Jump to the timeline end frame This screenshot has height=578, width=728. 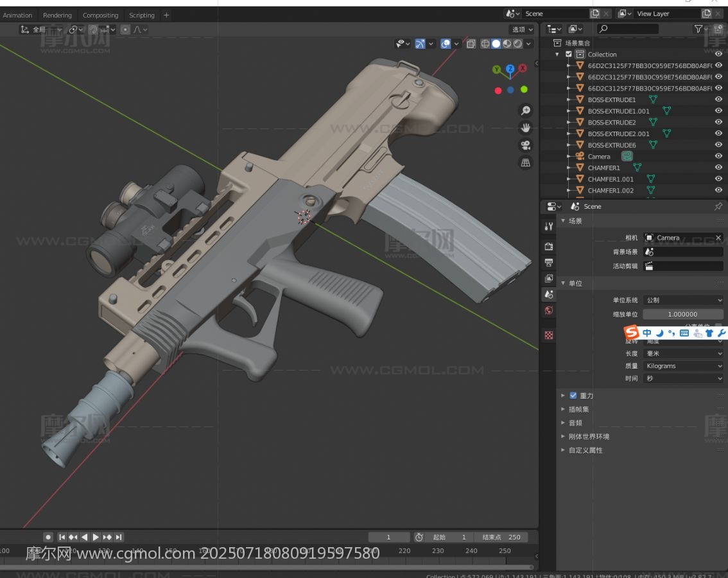(119, 537)
